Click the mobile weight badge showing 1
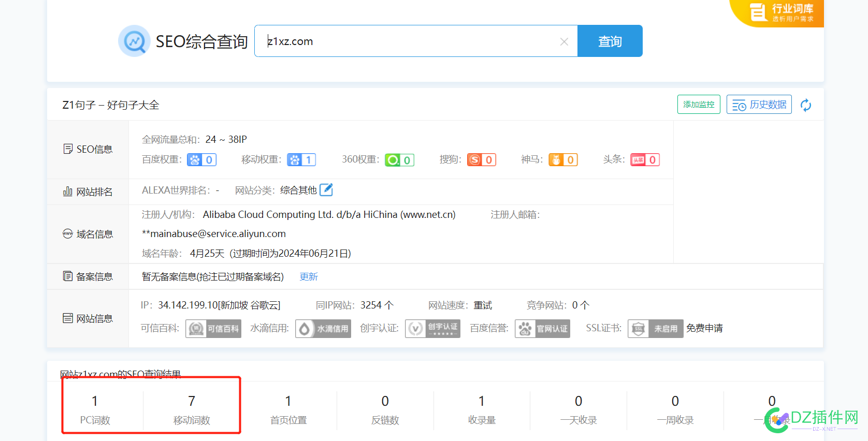This screenshot has width=868, height=441. (x=301, y=160)
